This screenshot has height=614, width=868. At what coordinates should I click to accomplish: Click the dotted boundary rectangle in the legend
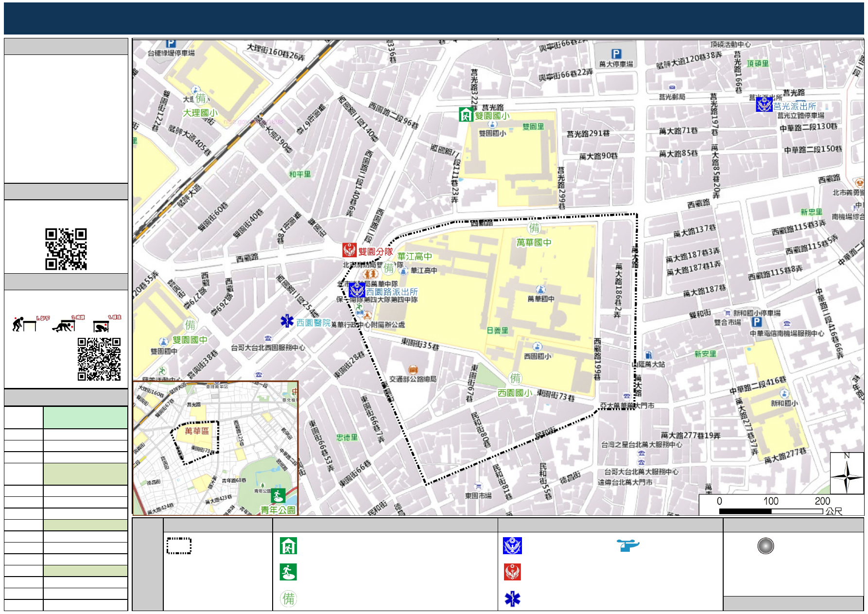click(x=179, y=545)
